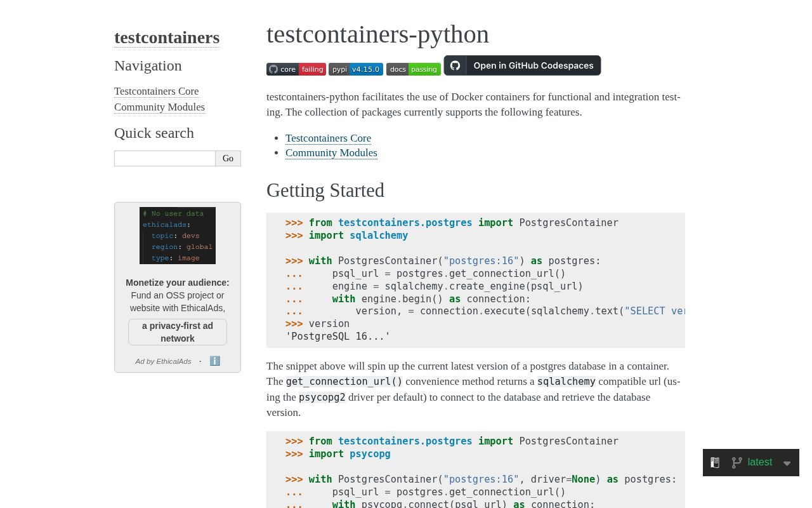Select the latest version label
This screenshot has height=508, width=812.
pos(760,462)
